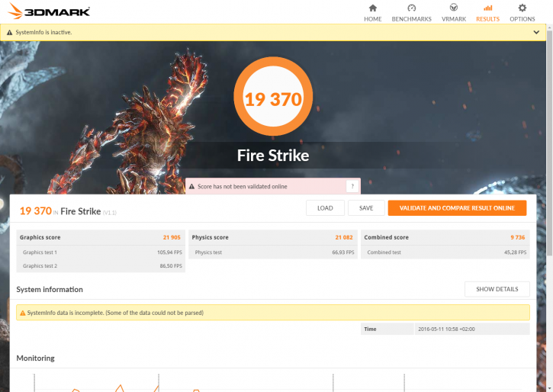Click the Fire Strike V1.1 heading label

[x=88, y=211]
